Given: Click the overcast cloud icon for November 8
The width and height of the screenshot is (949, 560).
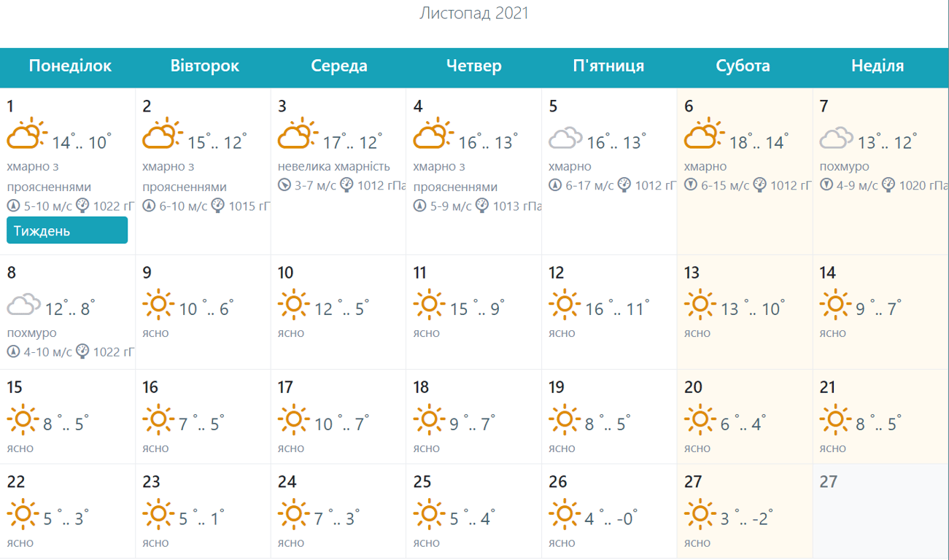Looking at the screenshot, I should [x=24, y=305].
